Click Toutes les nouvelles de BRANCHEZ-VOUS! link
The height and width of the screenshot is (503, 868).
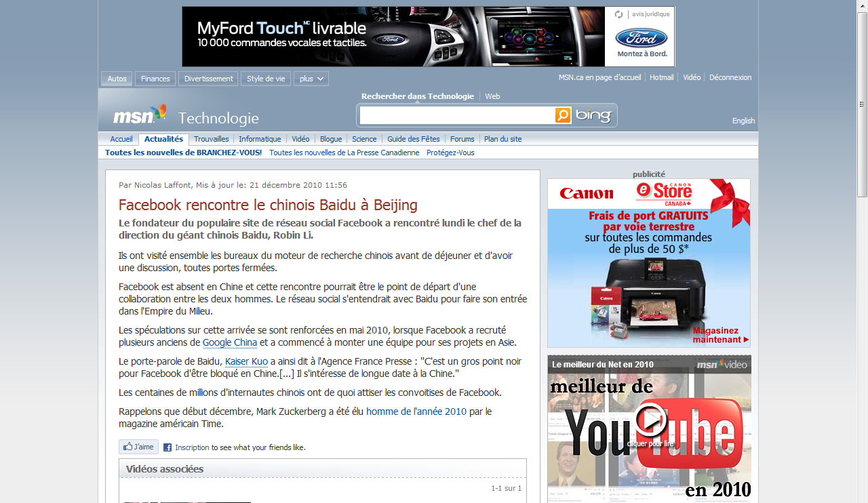183,153
